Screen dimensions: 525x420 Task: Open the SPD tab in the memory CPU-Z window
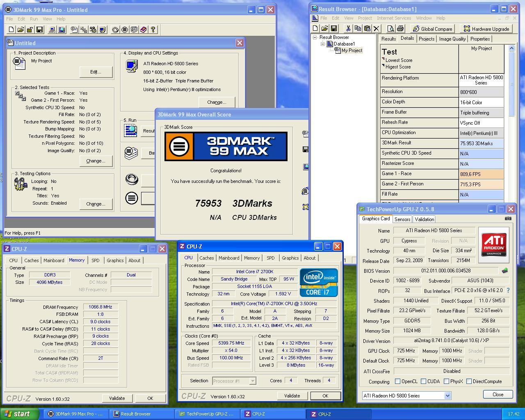tap(95, 260)
